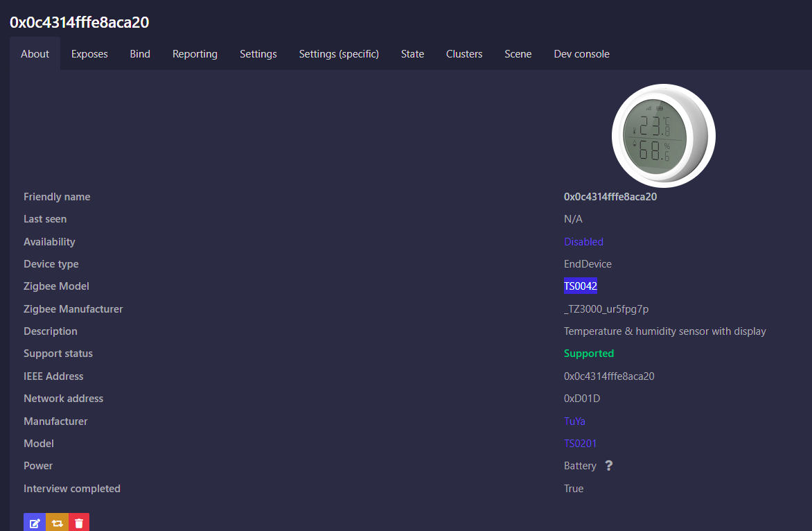Click the page title 0x0c4314fffe8aca20 heading
Screen dimensions: 812x531
click(x=79, y=22)
